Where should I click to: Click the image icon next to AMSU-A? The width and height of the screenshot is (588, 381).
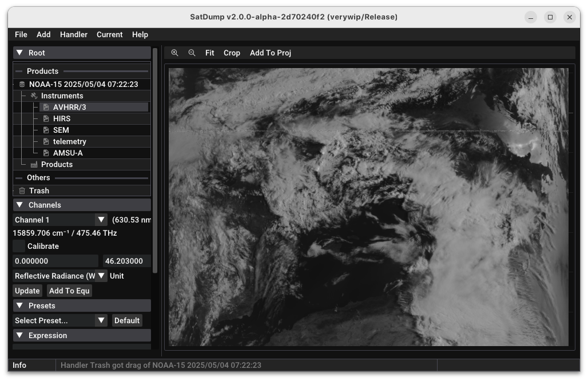pyautogui.click(x=46, y=153)
